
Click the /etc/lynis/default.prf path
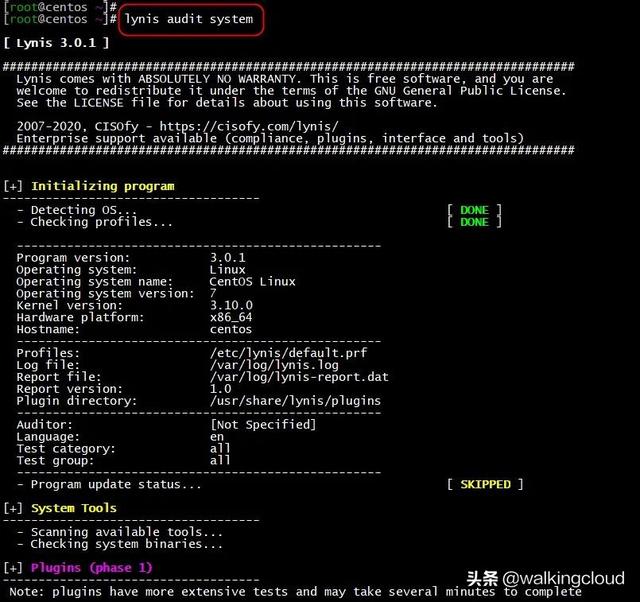[x=289, y=353]
